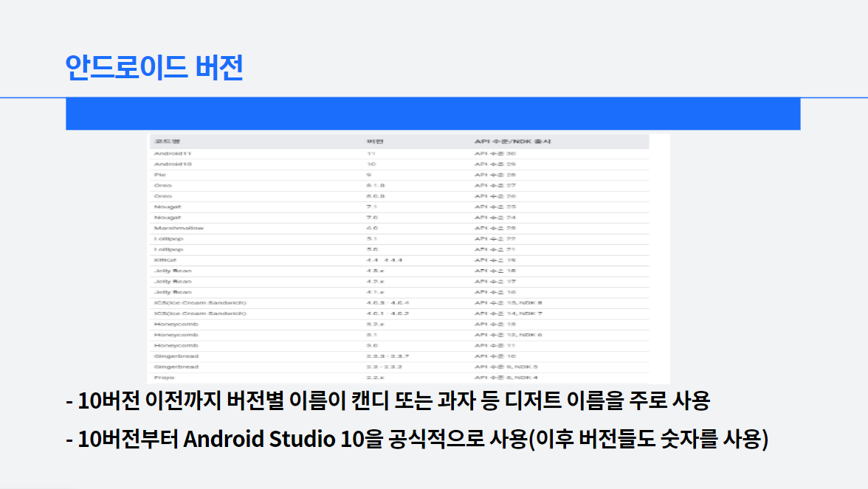868x489 pixels.
Task: Click the 'API 수준 30' cell
Action: coord(495,153)
